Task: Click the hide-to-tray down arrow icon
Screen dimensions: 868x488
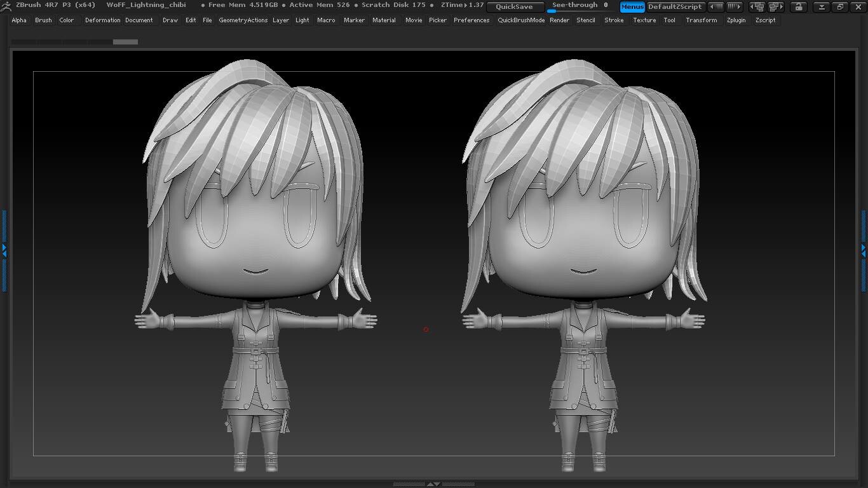Action: coord(822,7)
